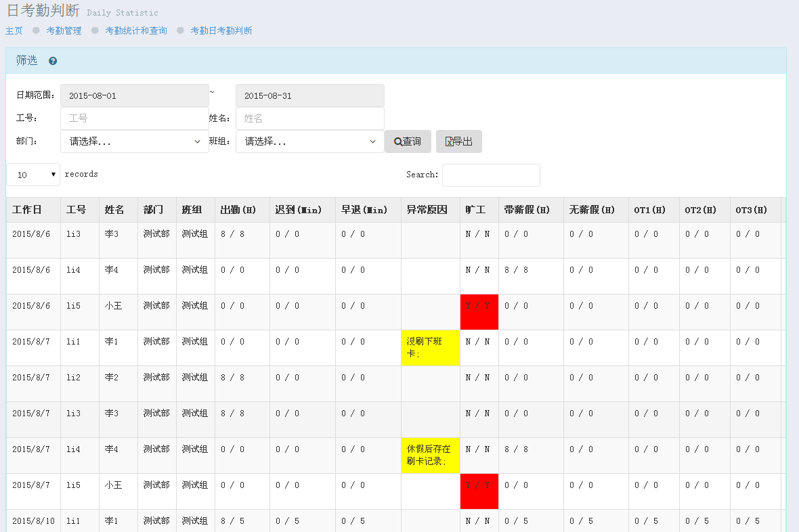Click the name 李1 in the 2015/8/7 row

111,341
